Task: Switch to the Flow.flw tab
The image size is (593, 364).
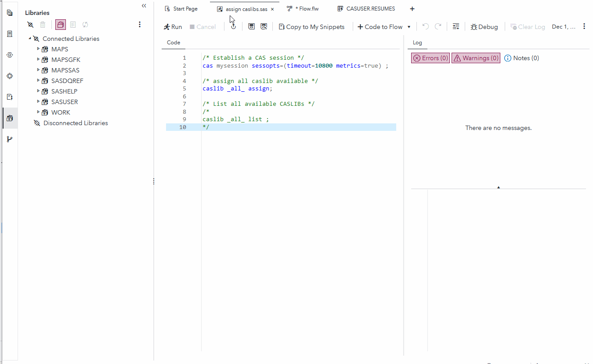Action: point(303,9)
